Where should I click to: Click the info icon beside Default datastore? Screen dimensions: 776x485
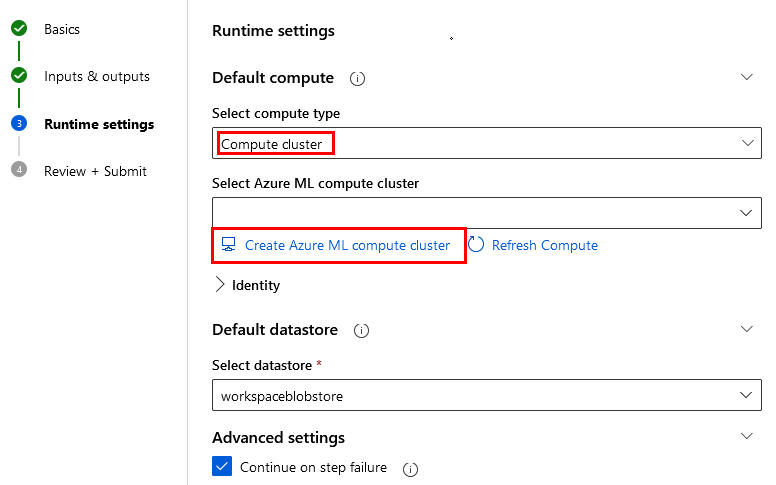click(361, 330)
